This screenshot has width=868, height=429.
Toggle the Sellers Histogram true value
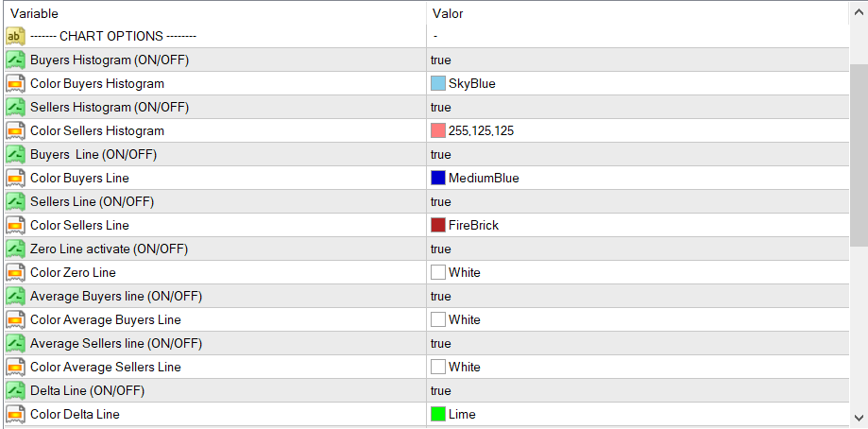tap(441, 107)
